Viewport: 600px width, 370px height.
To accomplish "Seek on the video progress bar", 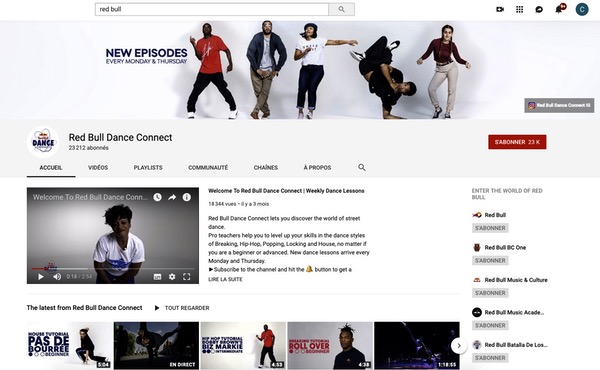I will click(x=113, y=269).
